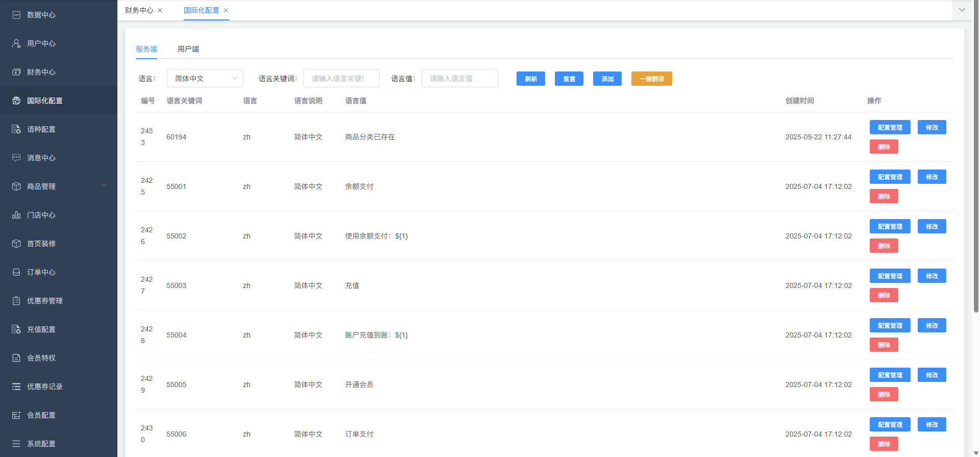Click the orange 一键翻译 button
Image resolution: width=980 pixels, height=457 pixels.
click(651, 79)
